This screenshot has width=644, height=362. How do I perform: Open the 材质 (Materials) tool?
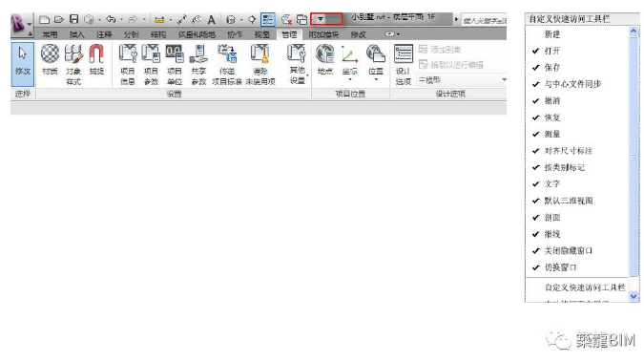(50, 59)
